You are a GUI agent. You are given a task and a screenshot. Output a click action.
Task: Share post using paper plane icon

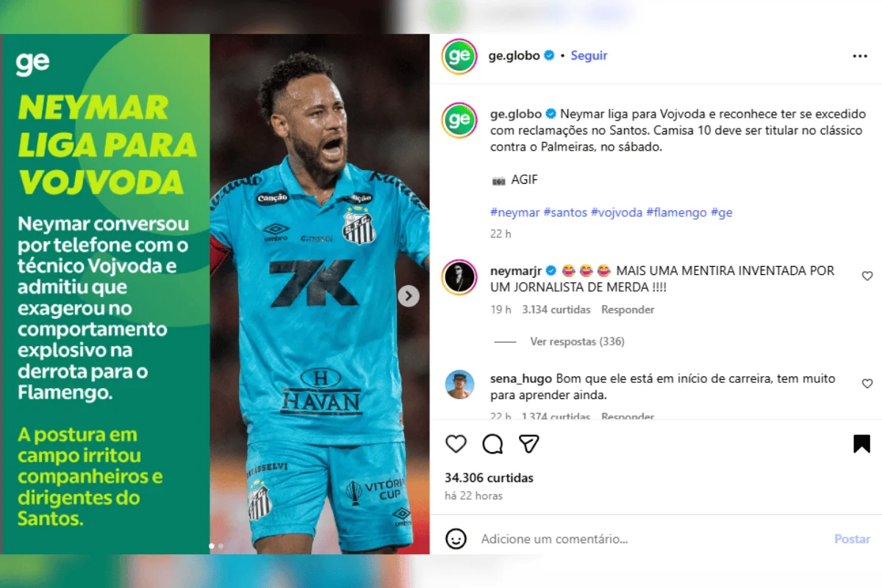529,444
